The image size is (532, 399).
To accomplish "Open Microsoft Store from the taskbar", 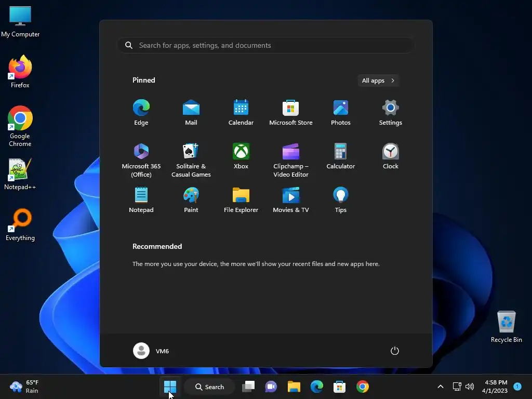I will pyautogui.click(x=340, y=387).
